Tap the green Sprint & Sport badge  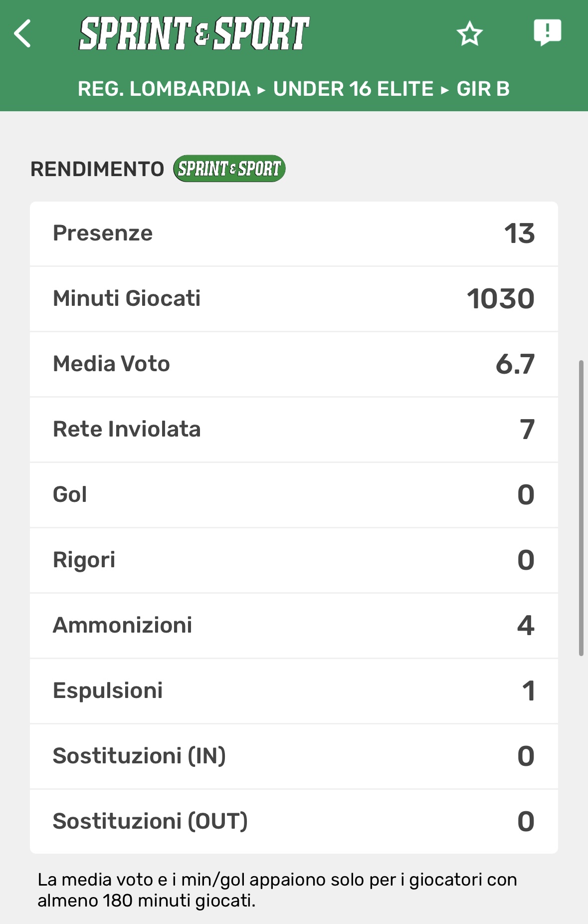pyautogui.click(x=229, y=169)
